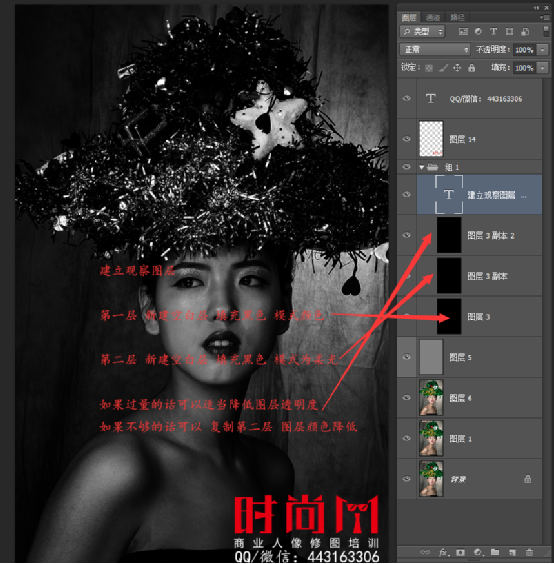Filter layers by pixel layers icon
The image size is (554, 564).
[x=463, y=32]
